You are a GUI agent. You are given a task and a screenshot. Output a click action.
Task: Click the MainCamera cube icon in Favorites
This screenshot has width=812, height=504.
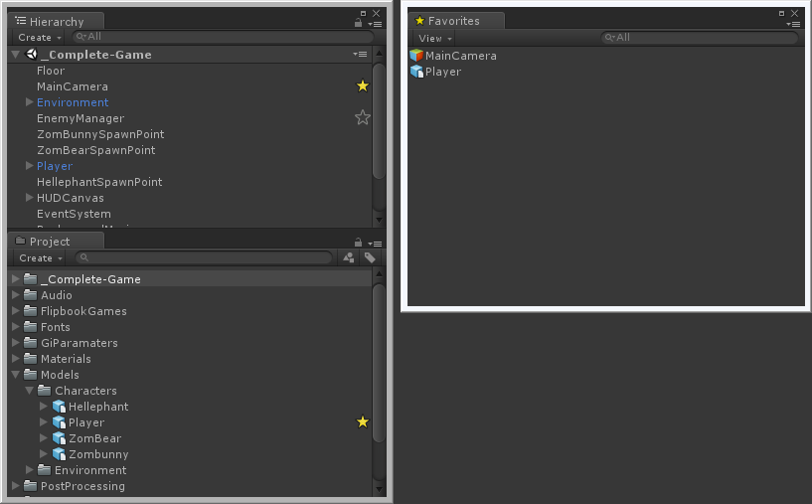(416, 56)
